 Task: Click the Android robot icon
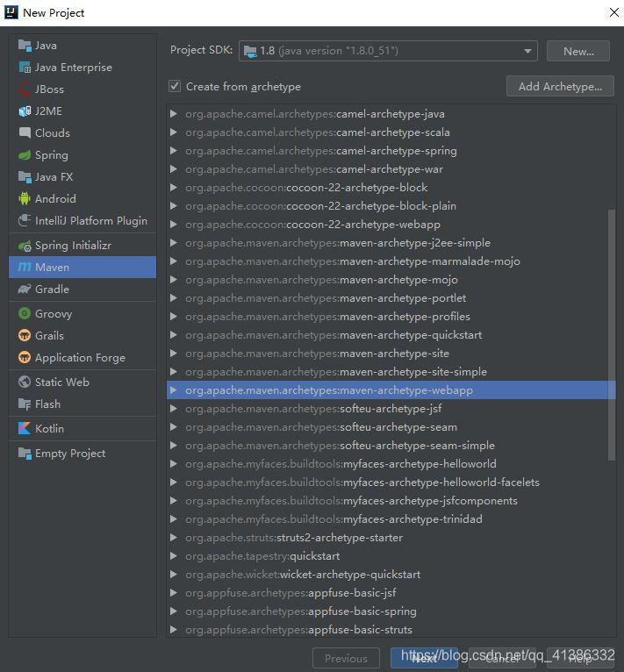(x=25, y=198)
